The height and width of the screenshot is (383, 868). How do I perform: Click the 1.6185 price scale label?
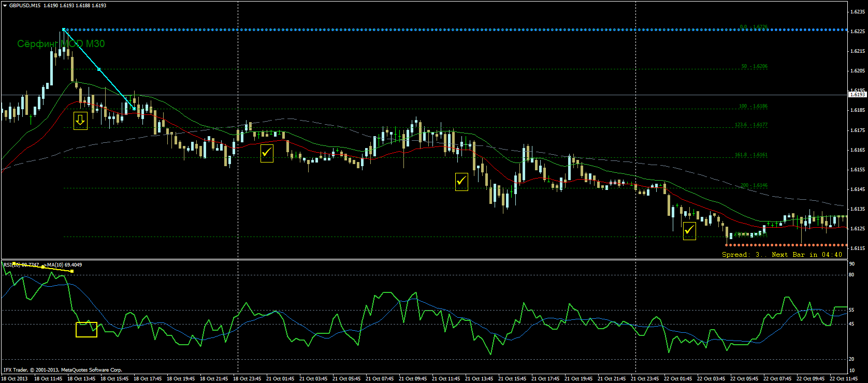(x=858, y=110)
